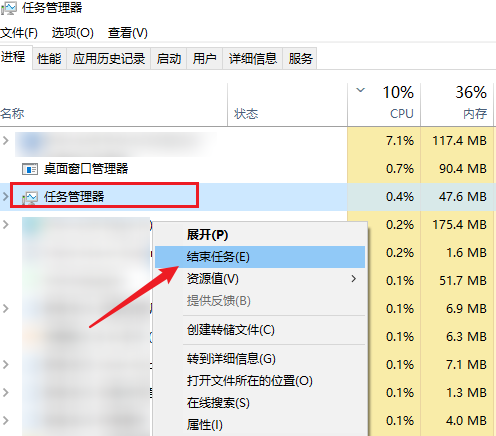This screenshot has height=436, width=496.
Task: Select the 任务管理器 process name
Action: [74, 196]
